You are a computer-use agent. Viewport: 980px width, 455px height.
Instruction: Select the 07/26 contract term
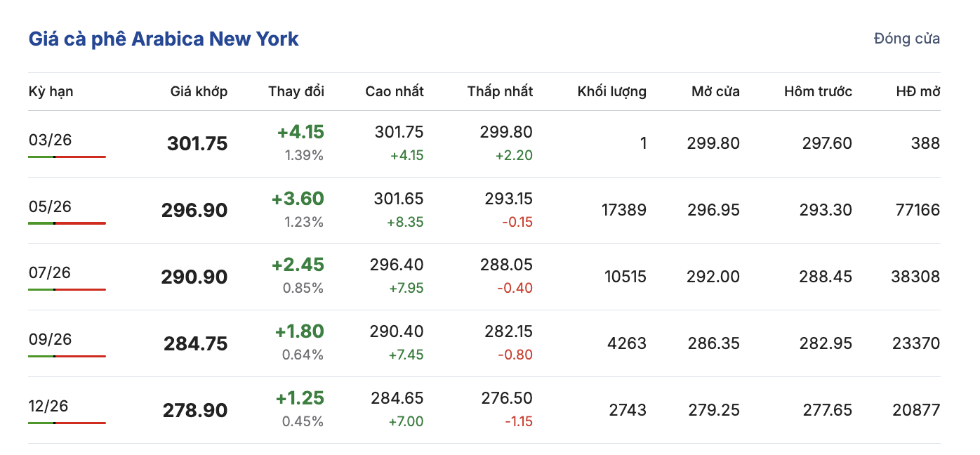(x=50, y=272)
